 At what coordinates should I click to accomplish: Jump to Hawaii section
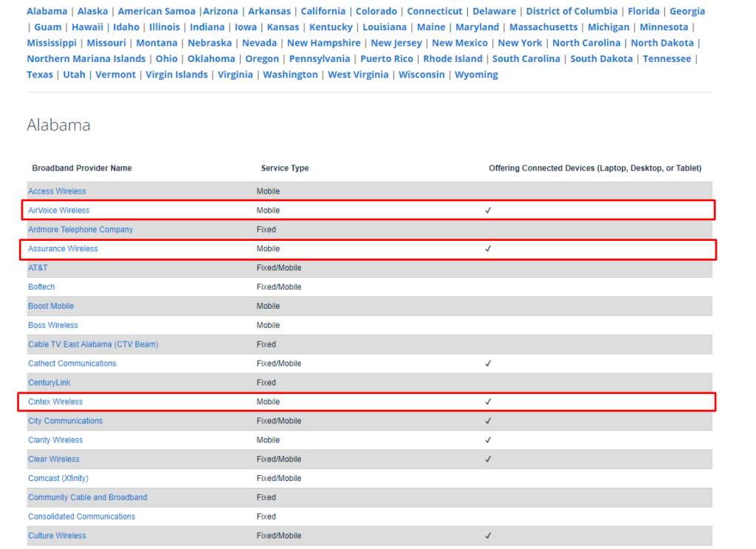coord(87,27)
